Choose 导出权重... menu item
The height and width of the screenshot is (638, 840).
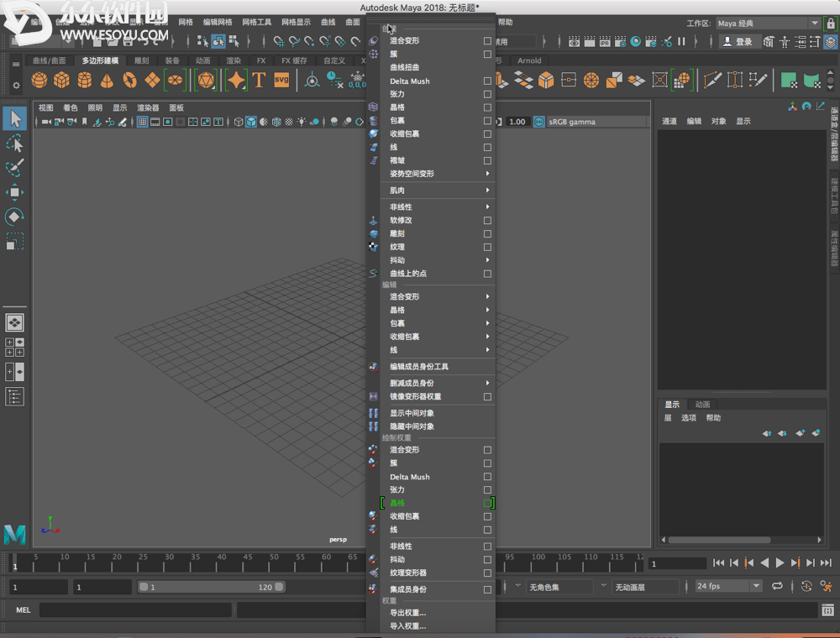[x=437, y=613]
